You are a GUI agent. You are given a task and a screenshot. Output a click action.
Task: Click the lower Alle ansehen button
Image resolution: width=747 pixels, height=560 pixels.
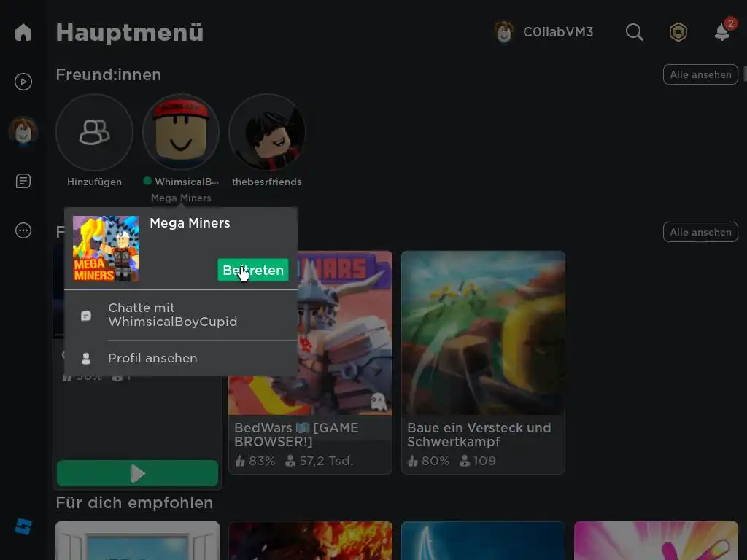pos(700,233)
